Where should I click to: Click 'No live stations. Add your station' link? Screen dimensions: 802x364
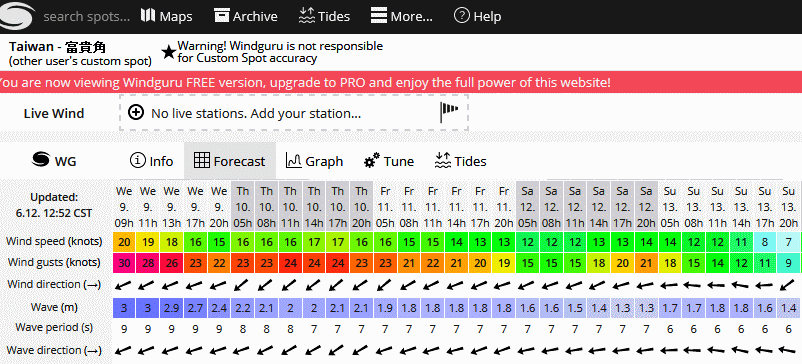pyautogui.click(x=256, y=113)
